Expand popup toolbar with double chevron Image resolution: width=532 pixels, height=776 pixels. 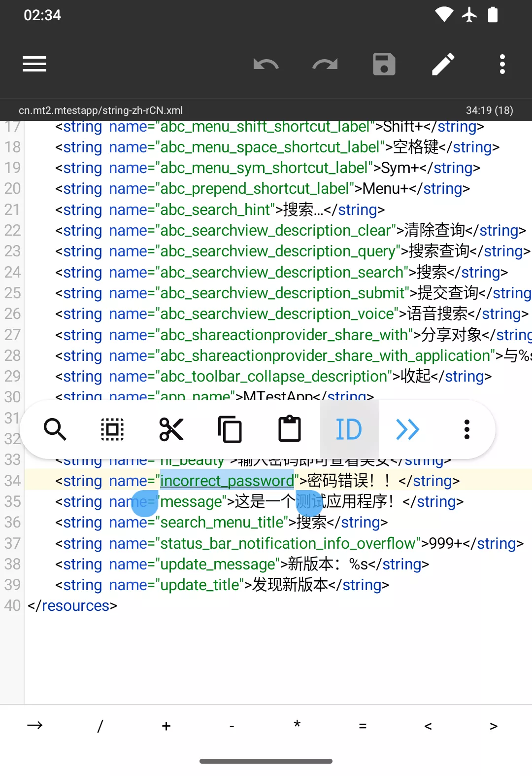pos(408,429)
